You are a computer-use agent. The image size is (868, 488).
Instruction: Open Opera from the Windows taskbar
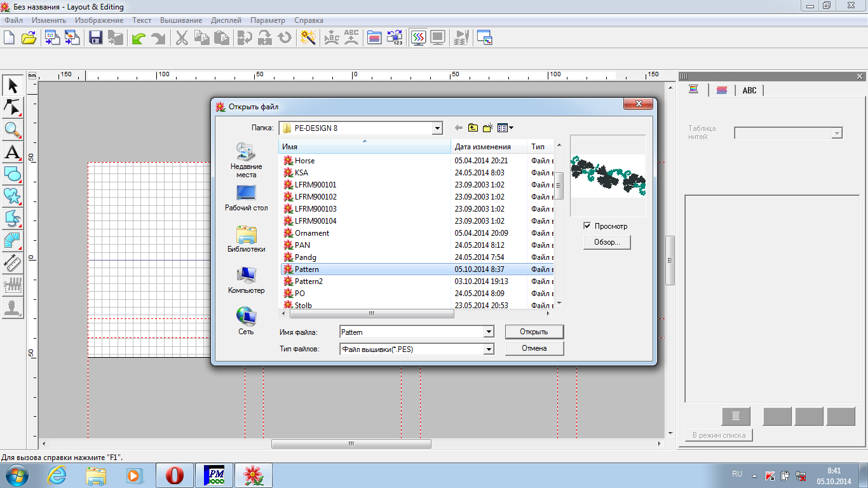pyautogui.click(x=174, y=475)
